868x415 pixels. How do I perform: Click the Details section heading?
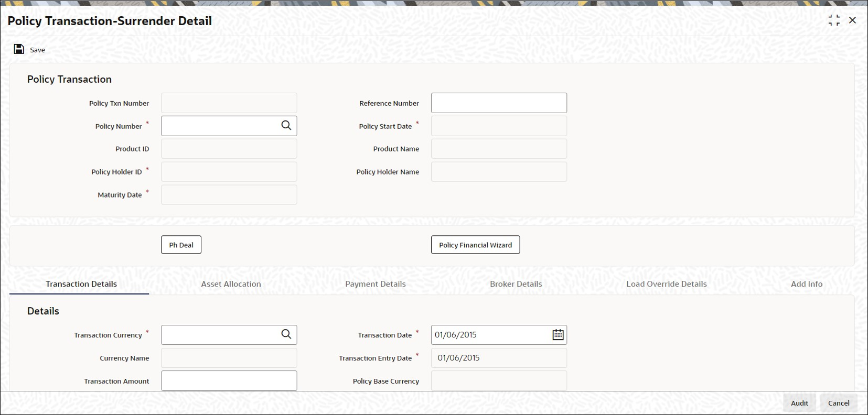point(43,311)
